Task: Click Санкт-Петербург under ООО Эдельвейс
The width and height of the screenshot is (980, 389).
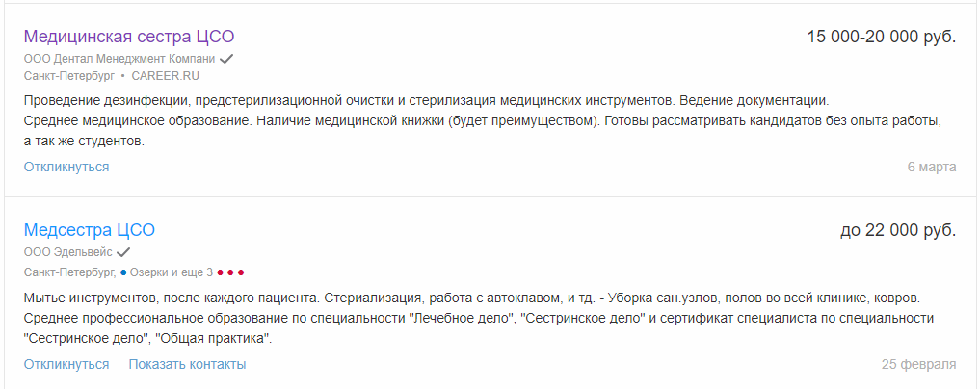Action: tap(70, 272)
